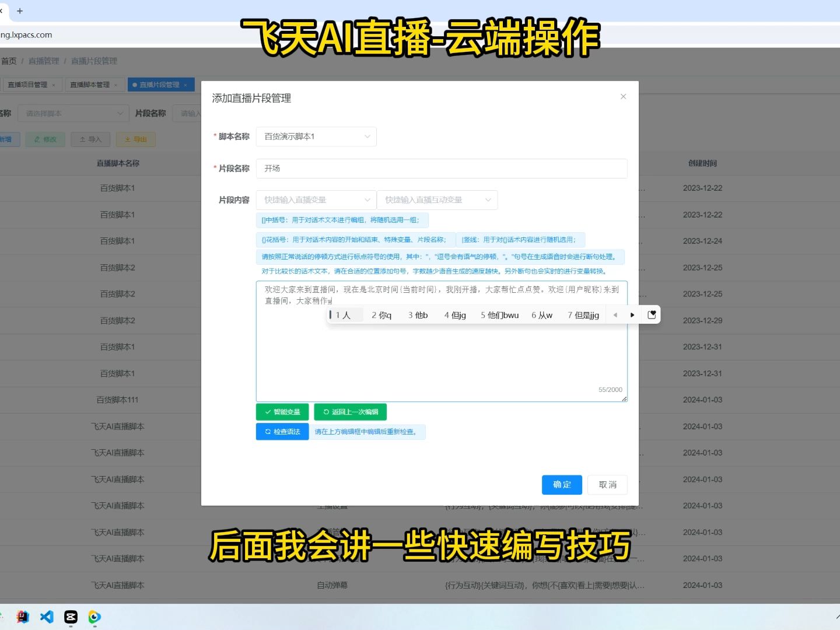The height and width of the screenshot is (630, 840).
Task: Go to 首页 in the breadcrumb
Action: 9,61
